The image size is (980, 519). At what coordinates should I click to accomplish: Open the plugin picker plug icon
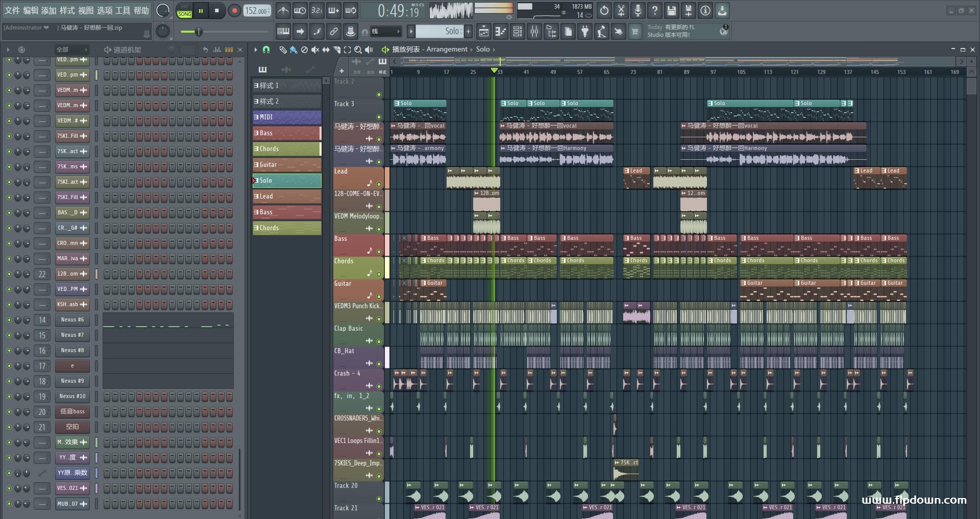[585, 32]
